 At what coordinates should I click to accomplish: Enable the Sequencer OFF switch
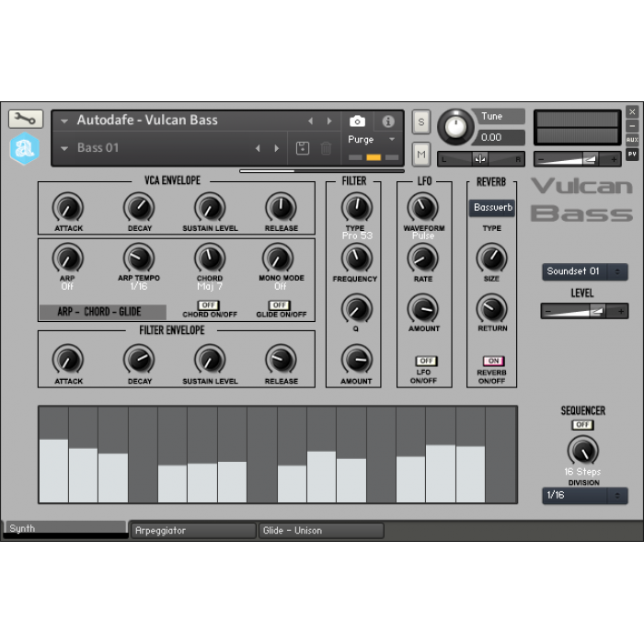point(582,425)
